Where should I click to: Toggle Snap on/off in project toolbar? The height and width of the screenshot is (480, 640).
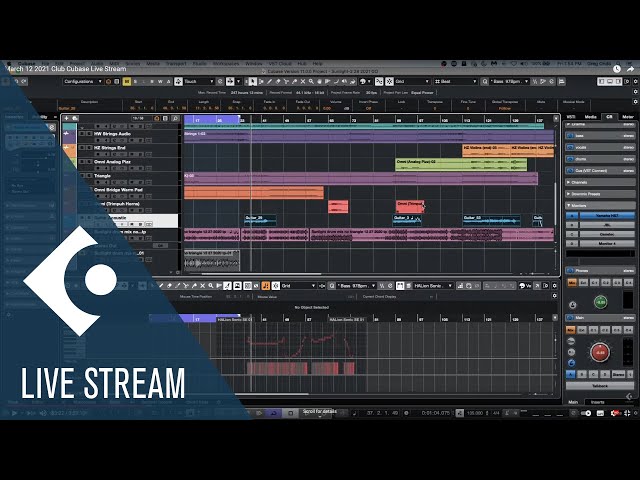pyautogui.click(x=379, y=82)
